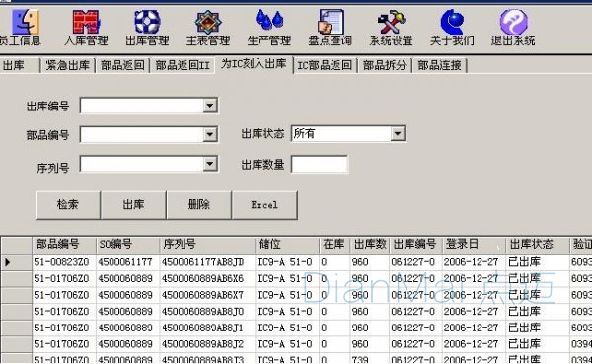Select the 为IC刻入出库 tab
The image size is (592, 364).
pyautogui.click(x=254, y=64)
